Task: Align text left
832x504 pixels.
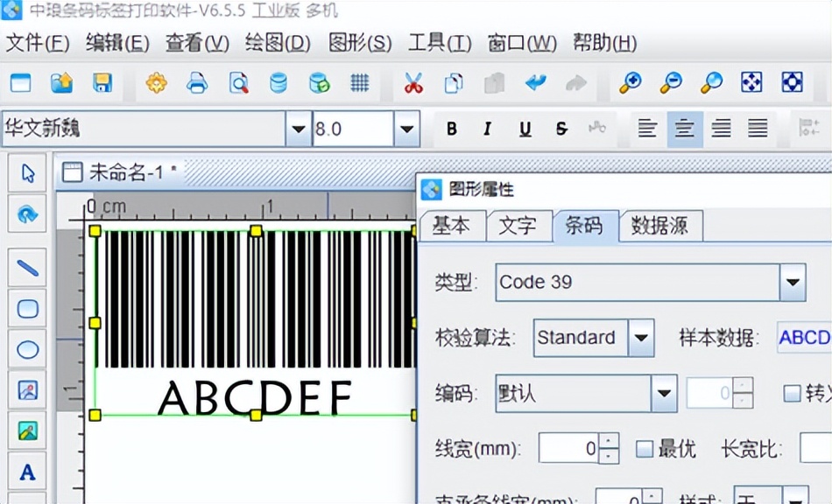Action: [x=647, y=129]
